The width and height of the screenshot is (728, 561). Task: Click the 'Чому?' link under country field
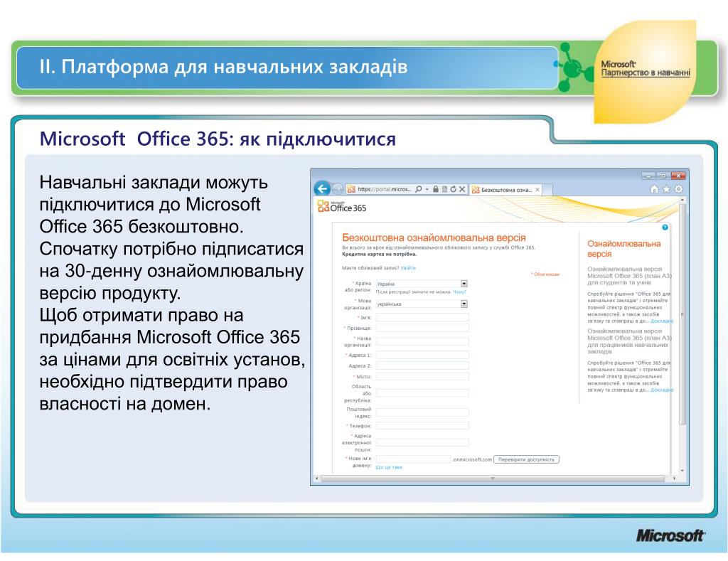pos(459,292)
